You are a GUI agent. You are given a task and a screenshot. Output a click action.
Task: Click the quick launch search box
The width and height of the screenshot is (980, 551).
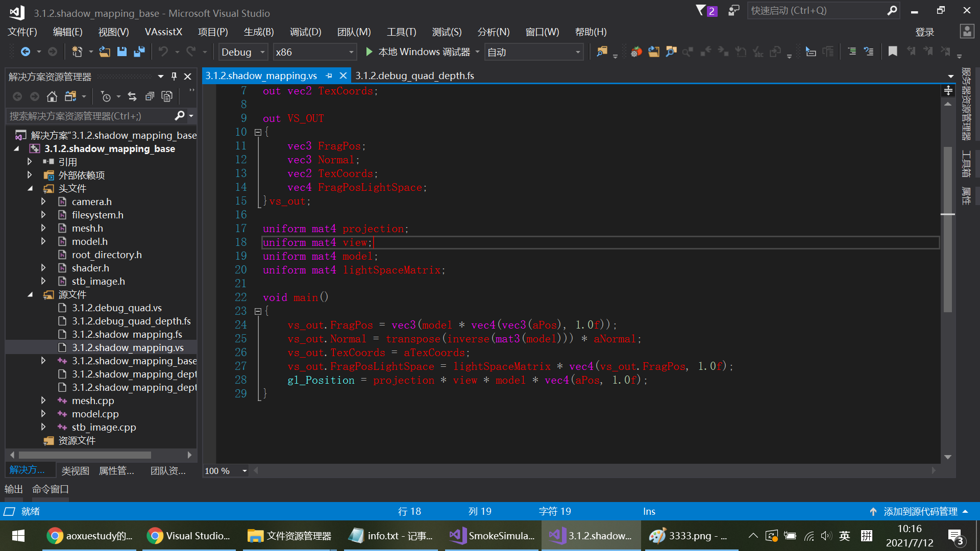[x=817, y=11]
